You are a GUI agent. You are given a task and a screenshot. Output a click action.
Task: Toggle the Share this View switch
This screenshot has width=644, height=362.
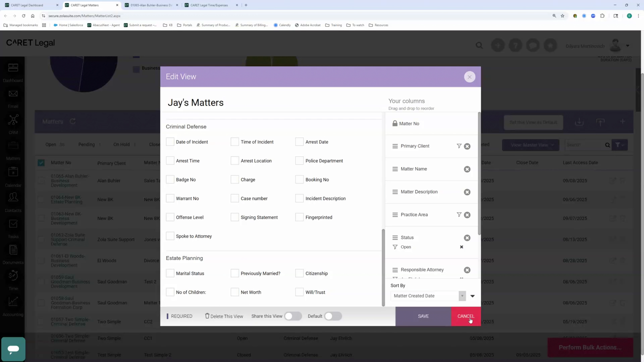click(293, 316)
